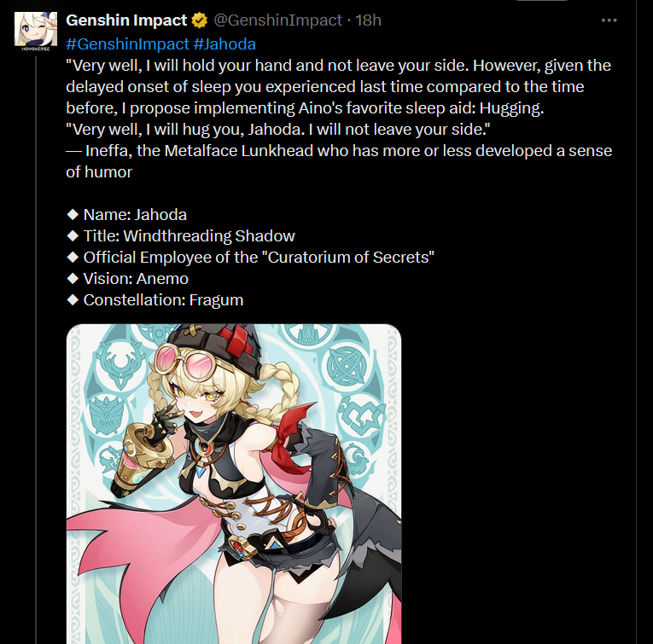Open the 18h timestamp permalink
This screenshot has width=653, height=644.
[368, 20]
